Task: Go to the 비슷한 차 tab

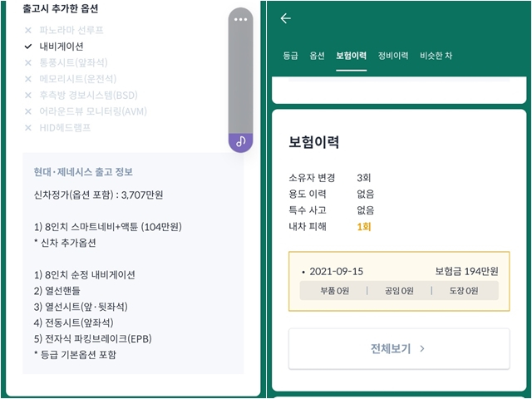Action: pos(436,56)
